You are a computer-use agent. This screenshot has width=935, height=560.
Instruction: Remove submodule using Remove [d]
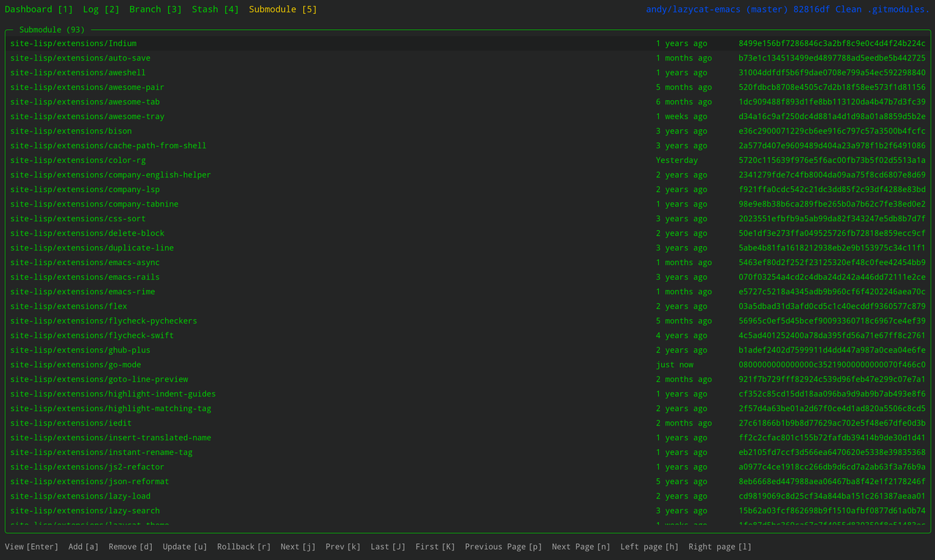pyautogui.click(x=130, y=545)
